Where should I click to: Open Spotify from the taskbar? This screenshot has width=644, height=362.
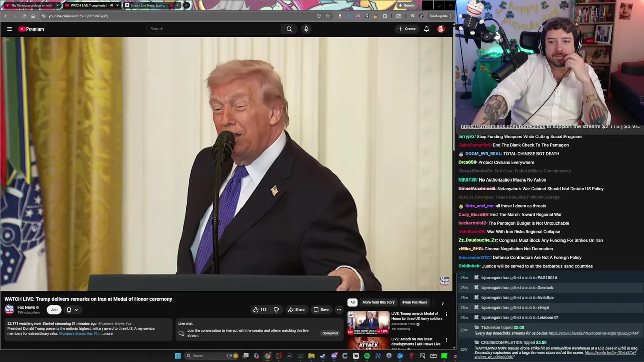tap(367, 356)
